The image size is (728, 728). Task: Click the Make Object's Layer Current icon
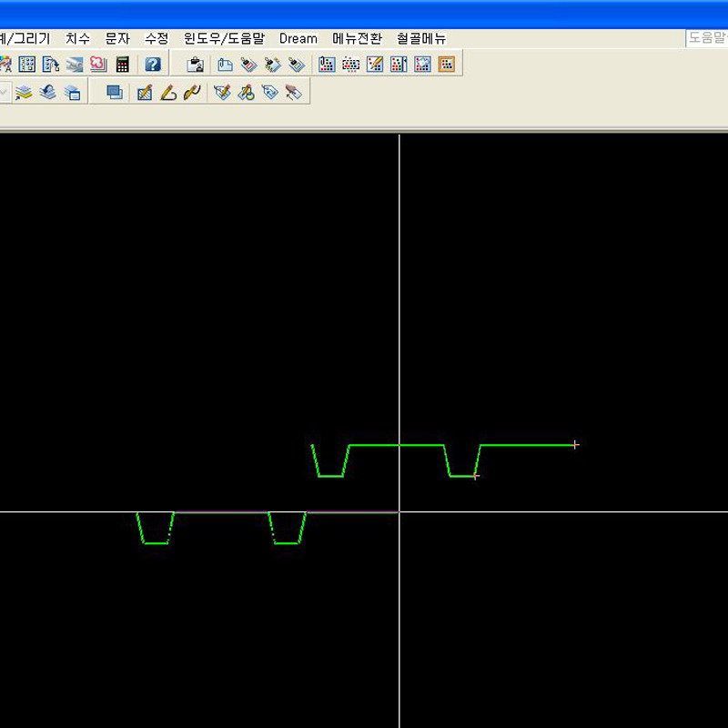click(25, 93)
